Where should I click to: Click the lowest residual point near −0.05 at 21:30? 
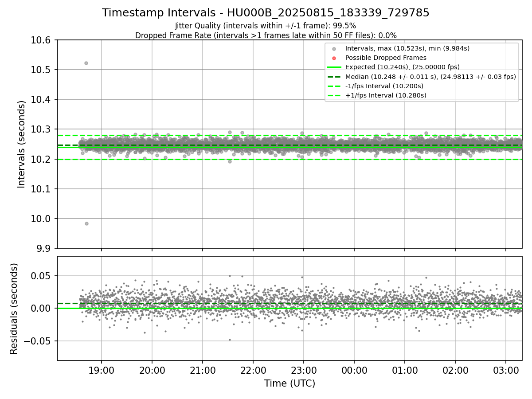(230, 340)
